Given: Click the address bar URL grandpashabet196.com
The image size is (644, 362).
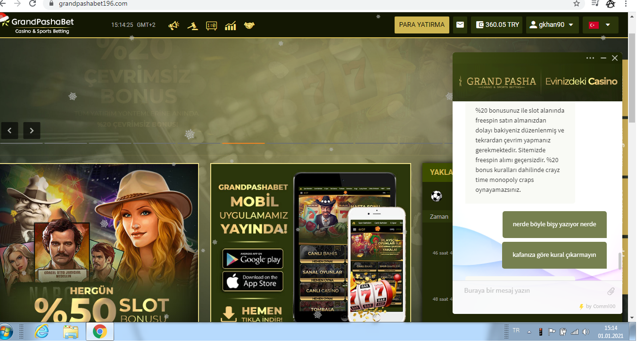Looking at the screenshot, I should 93,4.
